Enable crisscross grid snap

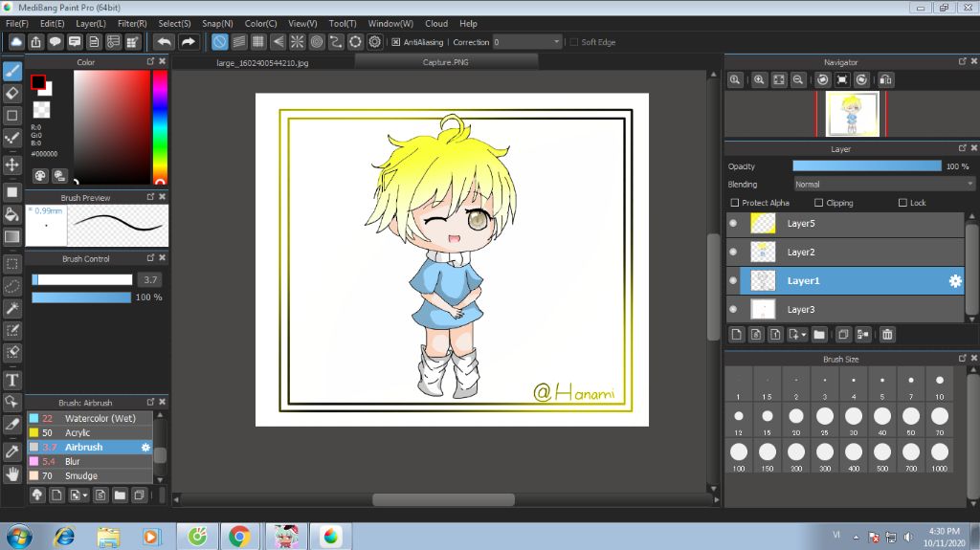click(x=258, y=42)
